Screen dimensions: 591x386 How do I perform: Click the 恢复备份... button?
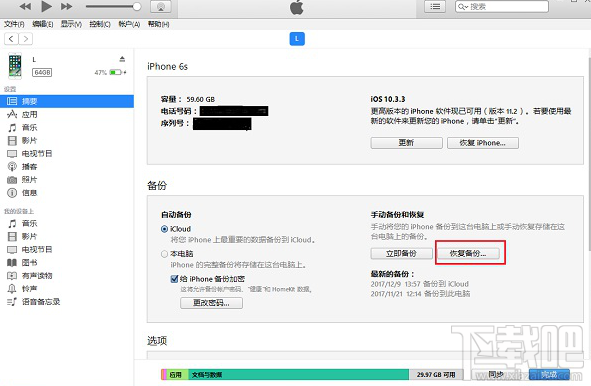pos(468,253)
